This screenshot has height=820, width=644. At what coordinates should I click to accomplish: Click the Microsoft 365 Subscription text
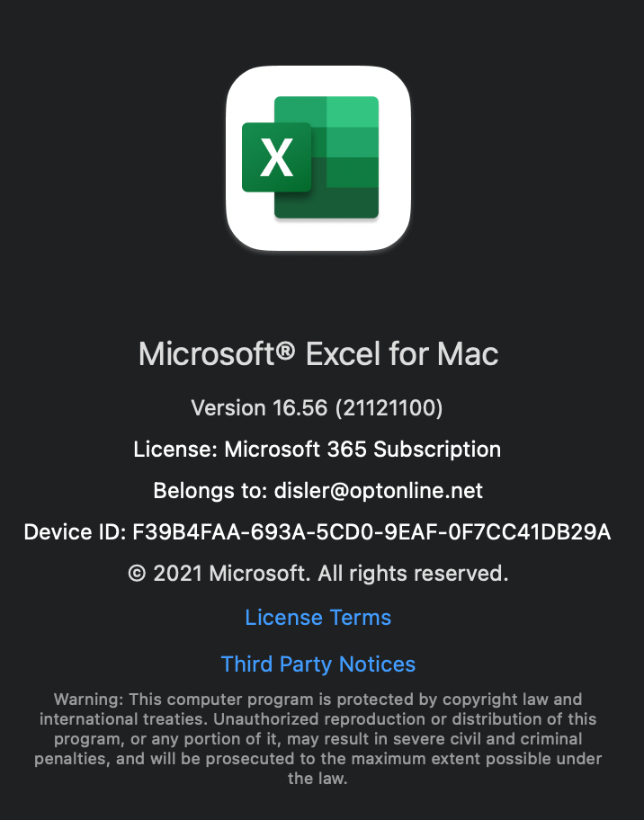362,450
